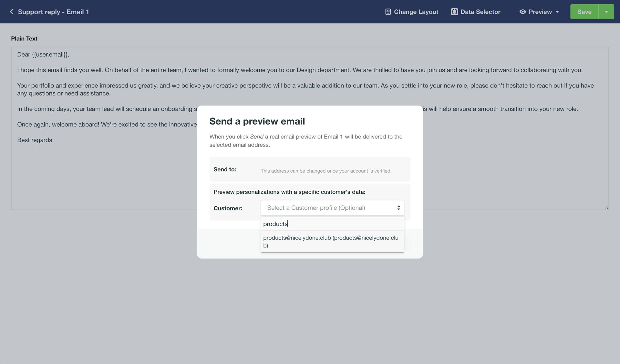Image resolution: width=620 pixels, height=364 pixels.
Task: Click the textarea resize handle corner
Action: coord(606,208)
